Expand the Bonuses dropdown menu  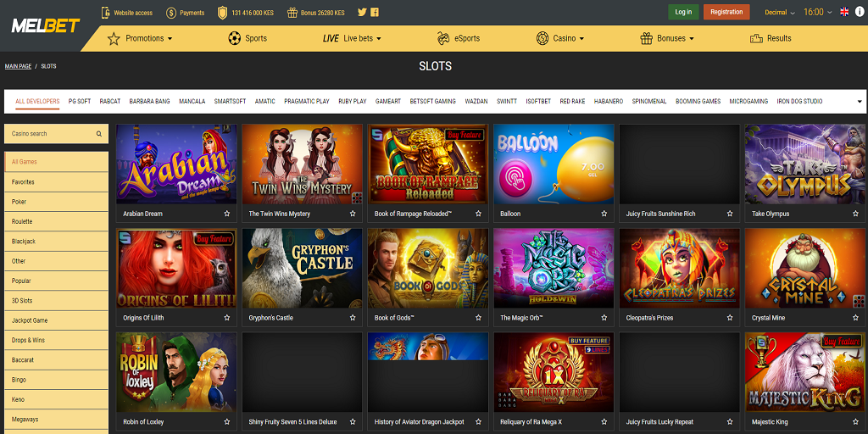click(692, 39)
